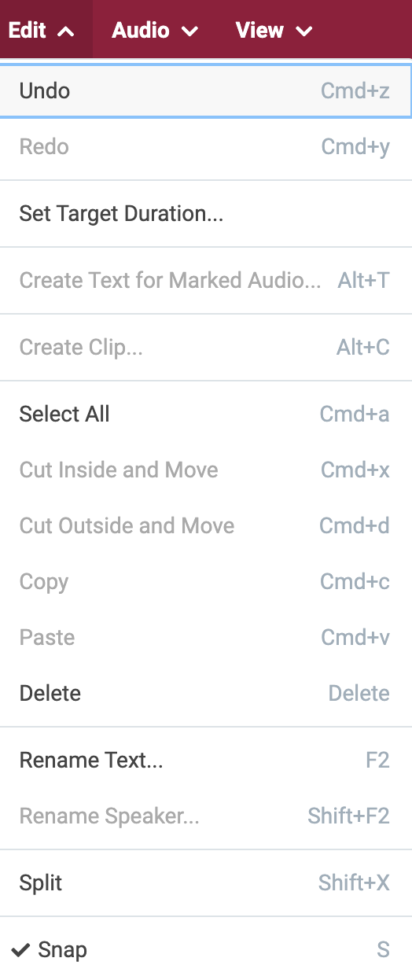Click the Delete menu item
The image size is (412, 980).
(206, 693)
